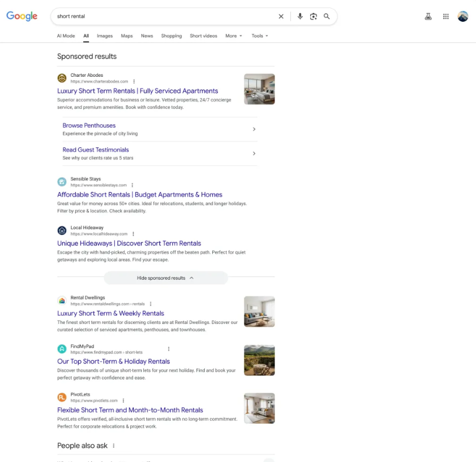Viewport: 476px width, 462px height.
Task: Click the Charter Abodes favicon
Action: (61, 78)
